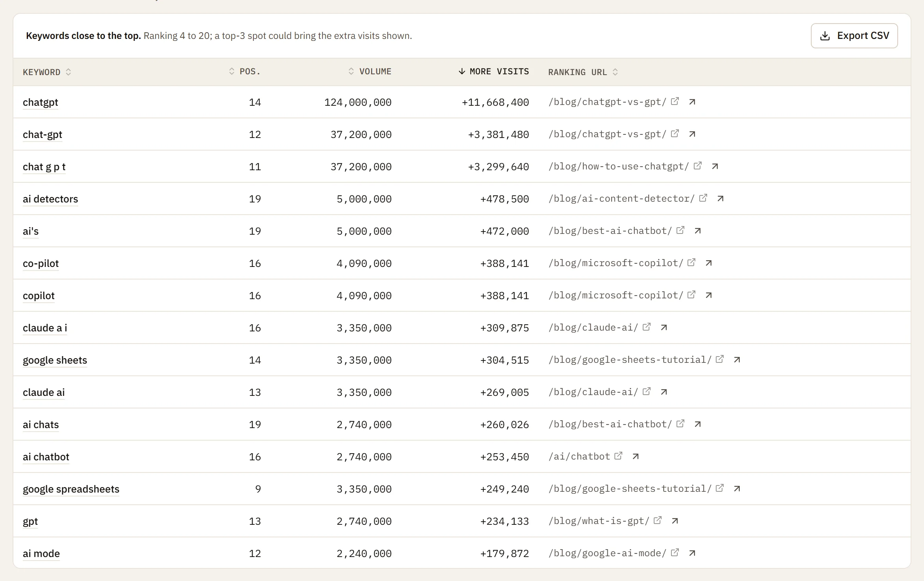Viewport: 924px width, 581px height.
Task: Open external link icon in gpt row
Action: 658,520
